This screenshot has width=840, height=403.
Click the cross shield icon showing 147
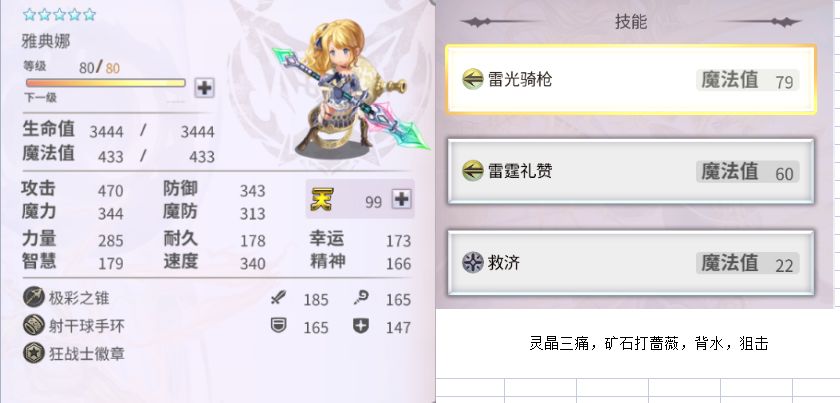coord(361,325)
